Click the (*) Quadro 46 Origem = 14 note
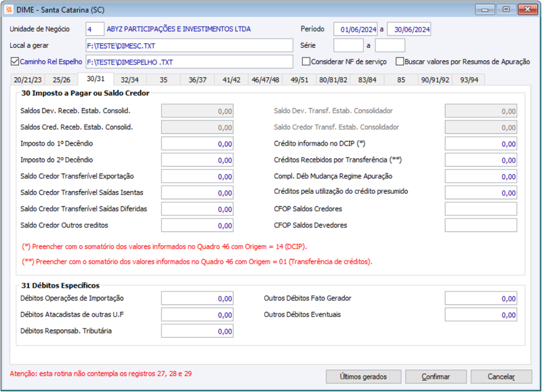The width and height of the screenshot is (542, 392). pos(165,246)
